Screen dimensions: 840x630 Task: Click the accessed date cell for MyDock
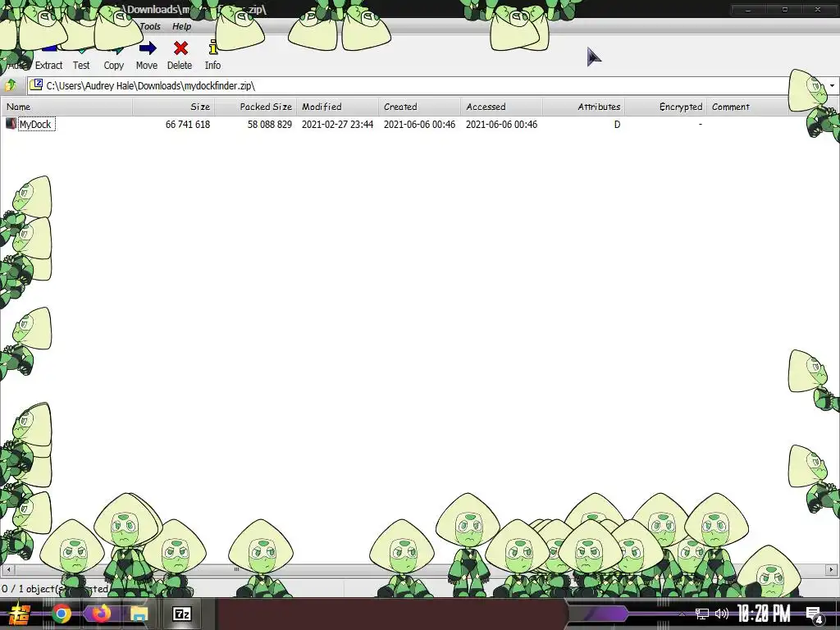[x=501, y=125]
